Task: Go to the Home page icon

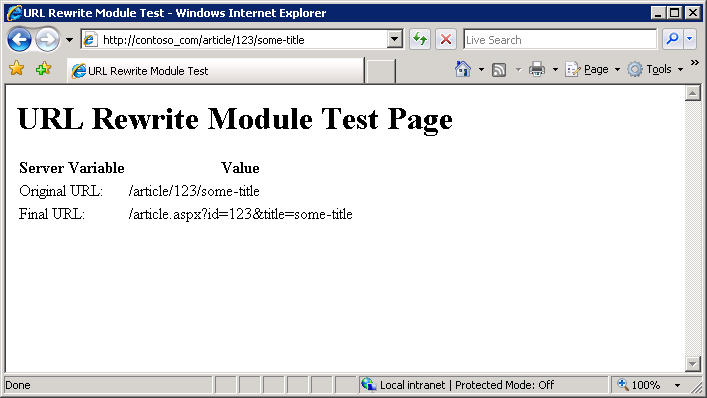Action: pos(463,69)
